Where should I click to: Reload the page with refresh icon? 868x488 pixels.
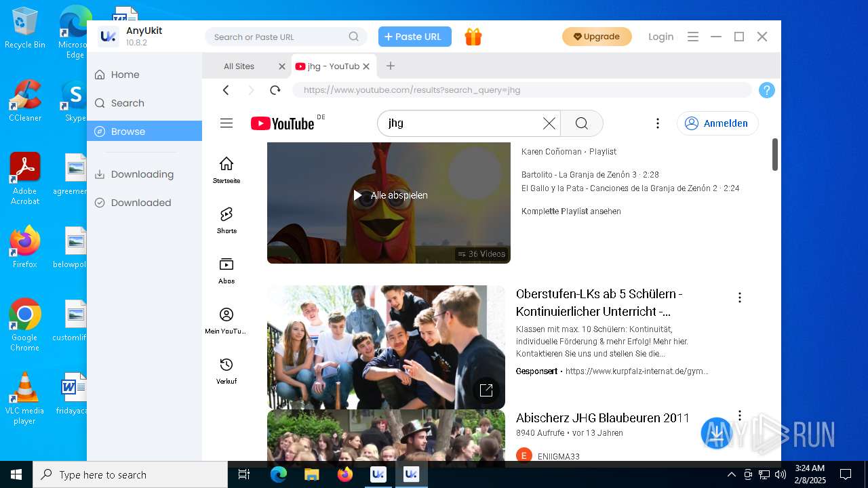[275, 90]
